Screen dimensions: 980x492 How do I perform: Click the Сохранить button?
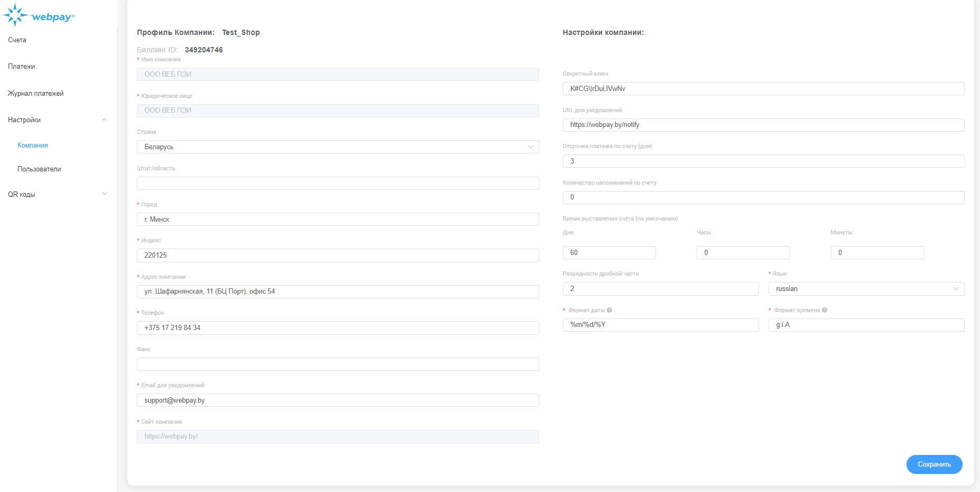pos(934,464)
